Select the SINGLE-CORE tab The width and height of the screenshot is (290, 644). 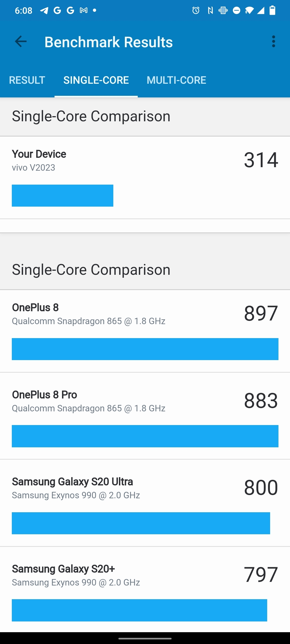click(96, 80)
